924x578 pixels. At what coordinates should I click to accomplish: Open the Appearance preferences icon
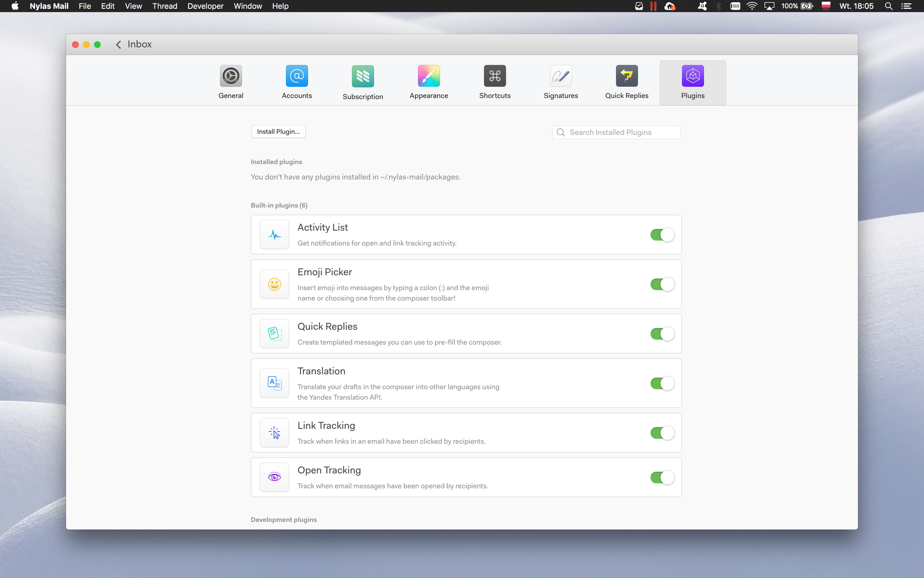click(429, 76)
